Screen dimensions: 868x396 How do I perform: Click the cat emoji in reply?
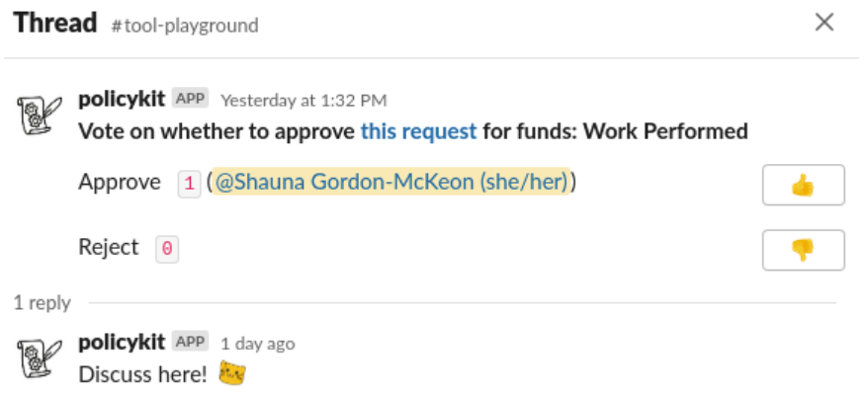232,373
